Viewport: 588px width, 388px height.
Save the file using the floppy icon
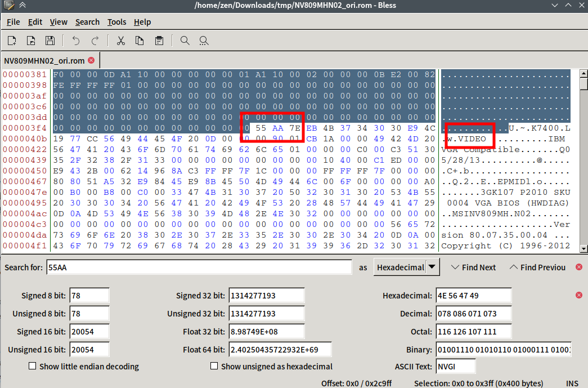(x=50, y=41)
